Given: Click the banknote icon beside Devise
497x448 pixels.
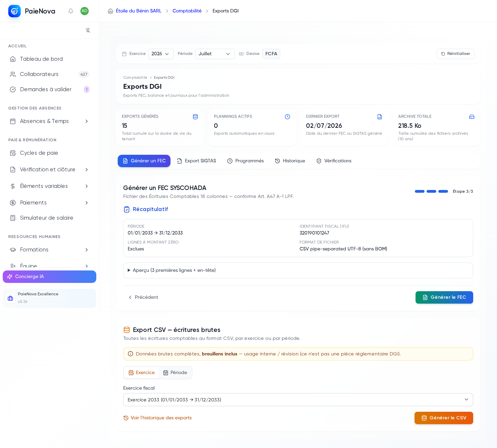Looking at the screenshot, I should [x=241, y=54].
